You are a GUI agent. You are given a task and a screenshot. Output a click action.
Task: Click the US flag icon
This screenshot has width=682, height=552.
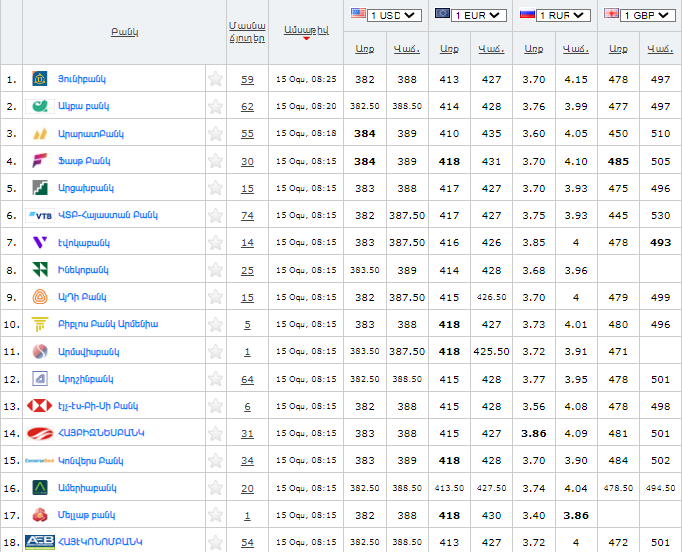click(358, 13)
